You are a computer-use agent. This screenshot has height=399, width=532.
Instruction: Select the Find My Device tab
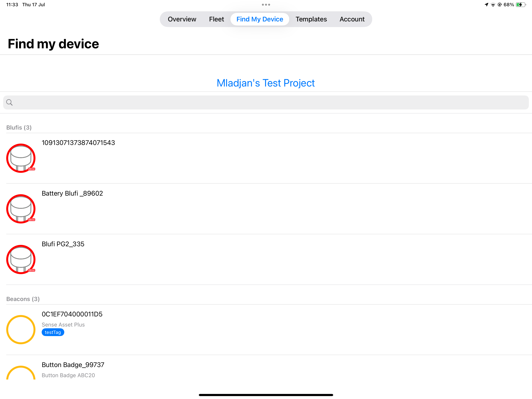coord(260,19)
